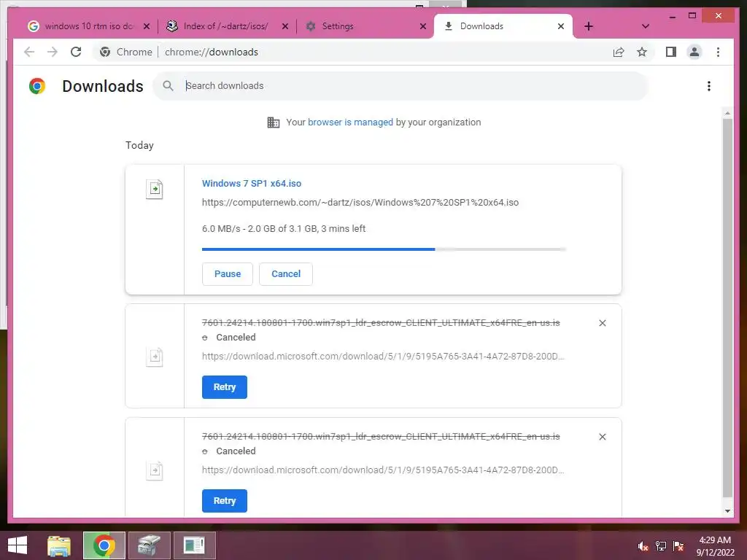Remove the second canceled download from list
747x560 pixels.
[602, 437]
